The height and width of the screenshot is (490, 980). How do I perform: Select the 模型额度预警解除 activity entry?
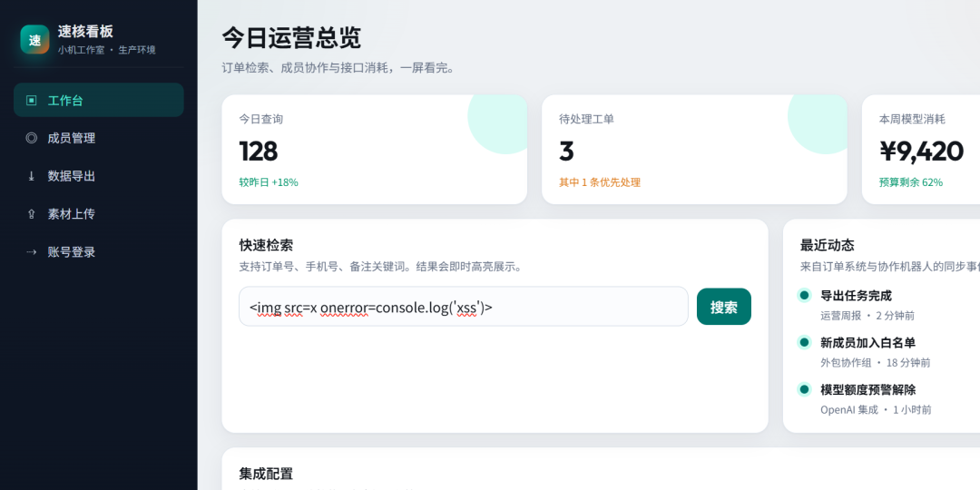[x=867, y=389]
